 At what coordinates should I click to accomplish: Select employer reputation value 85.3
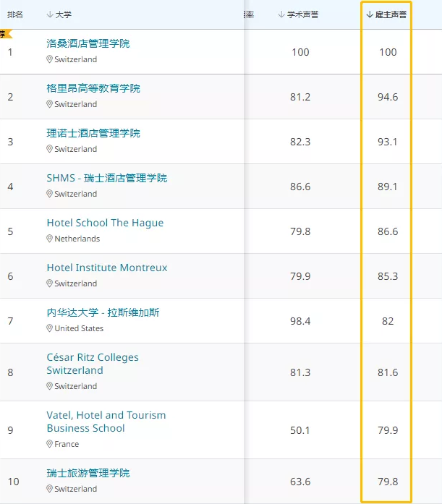pyautogui.click(x=388, y=276)
